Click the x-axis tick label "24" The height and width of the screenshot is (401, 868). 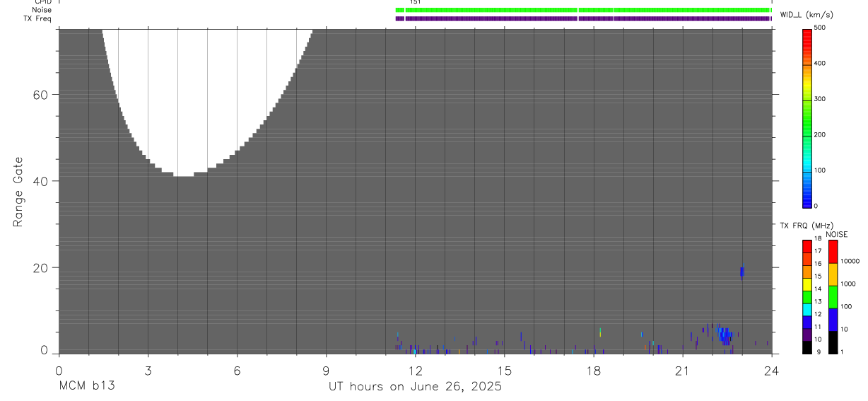click(x=771, y=370)
